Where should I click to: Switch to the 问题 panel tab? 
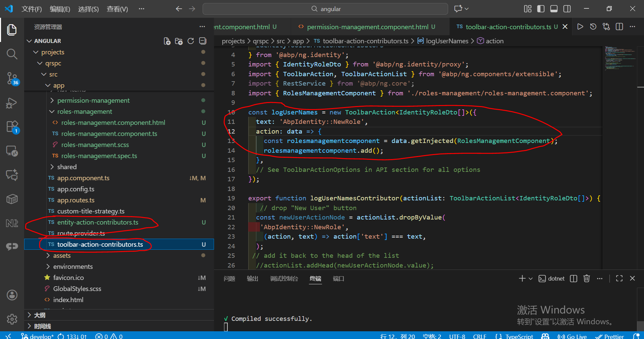(229, 279)
